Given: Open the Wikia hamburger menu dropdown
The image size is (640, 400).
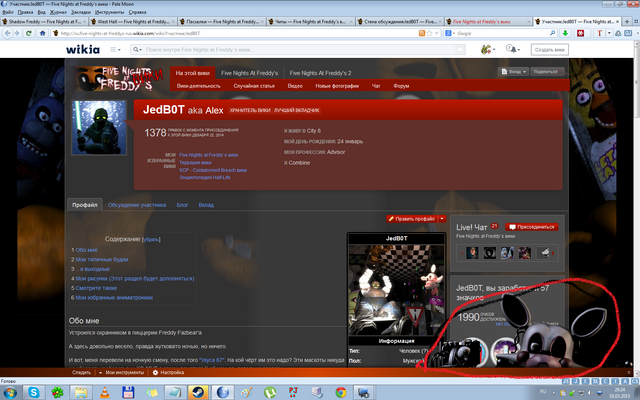Looking at the screenshot, I should pos(116,49).
